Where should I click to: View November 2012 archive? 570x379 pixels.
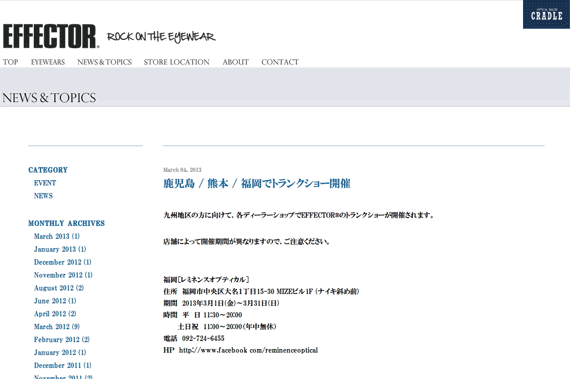tap(63, 275)
